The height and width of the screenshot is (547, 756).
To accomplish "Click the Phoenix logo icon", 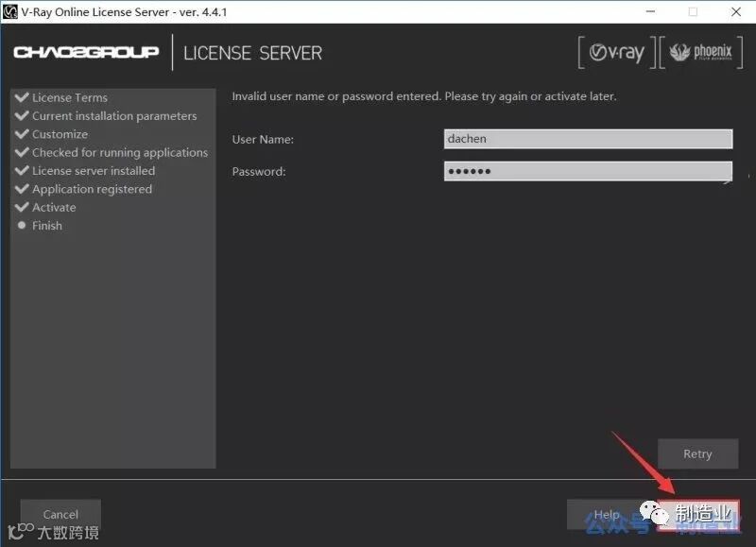I will [x=700, y=52].
